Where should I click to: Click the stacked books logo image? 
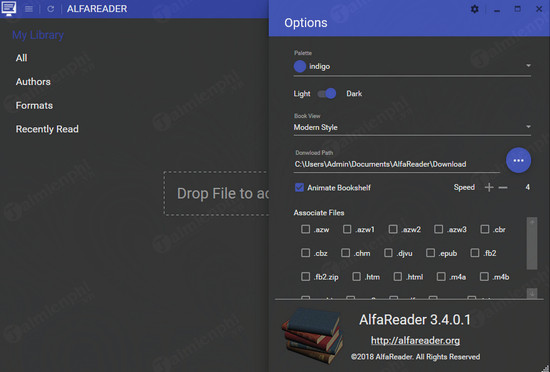tap(312, 335)
